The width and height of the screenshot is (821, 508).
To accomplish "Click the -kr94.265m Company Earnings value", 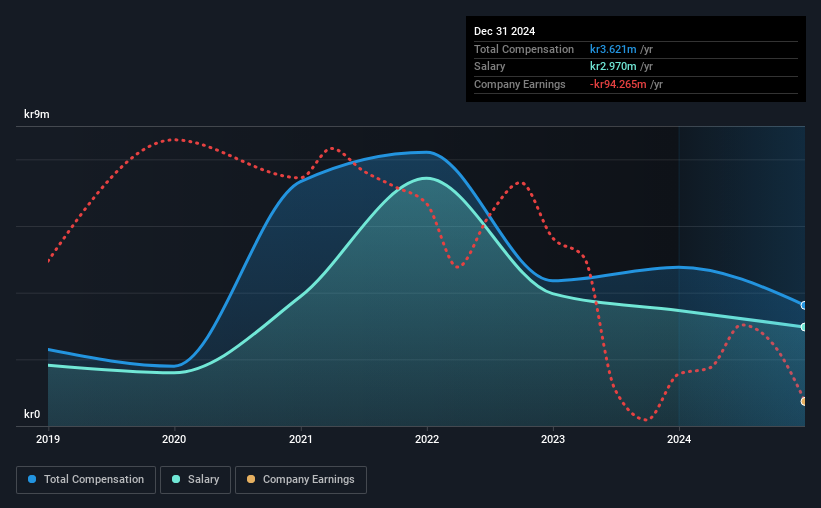I will tap(618, 84).
